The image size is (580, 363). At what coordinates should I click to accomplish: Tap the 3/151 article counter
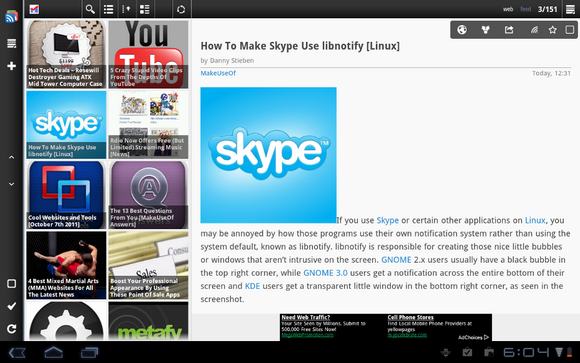click(547, 9)
